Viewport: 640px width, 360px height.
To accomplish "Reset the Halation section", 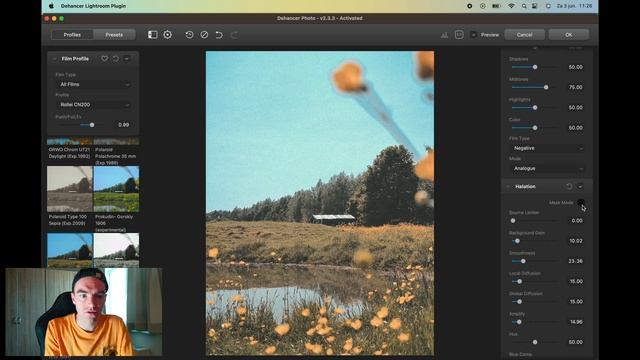I will (569, 187).
